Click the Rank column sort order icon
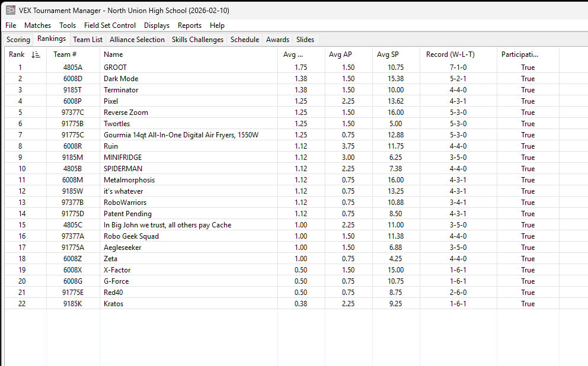This screenshot has width=588, height=366. tap(36, 54)
